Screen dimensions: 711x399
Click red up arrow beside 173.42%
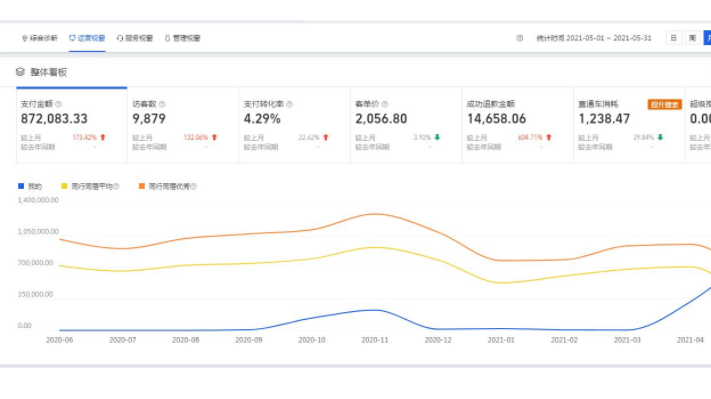(103, 137)
